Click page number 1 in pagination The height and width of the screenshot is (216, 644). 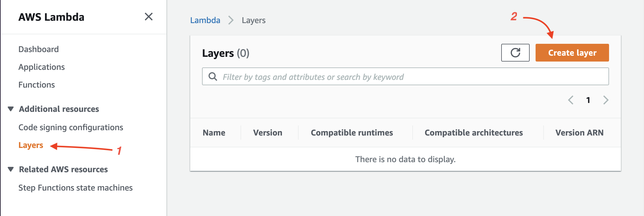[x=588, y=100]
